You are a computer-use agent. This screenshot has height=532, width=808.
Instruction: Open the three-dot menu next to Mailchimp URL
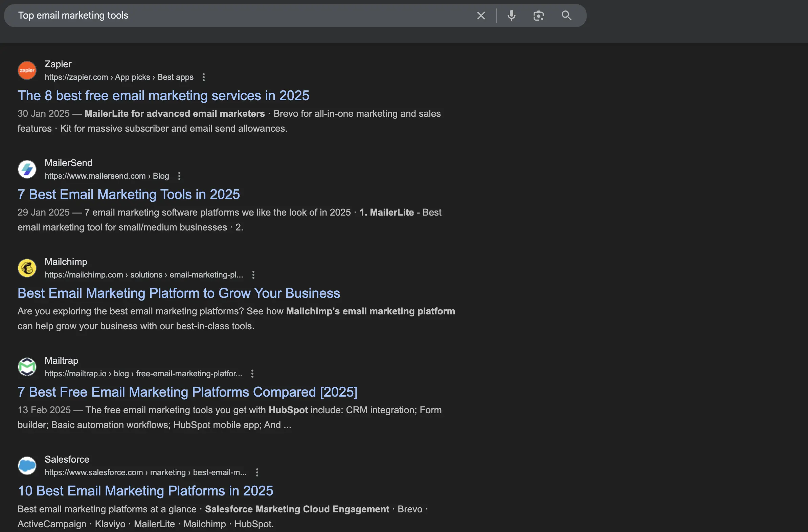pyautogui.click(x=253, y=275)
